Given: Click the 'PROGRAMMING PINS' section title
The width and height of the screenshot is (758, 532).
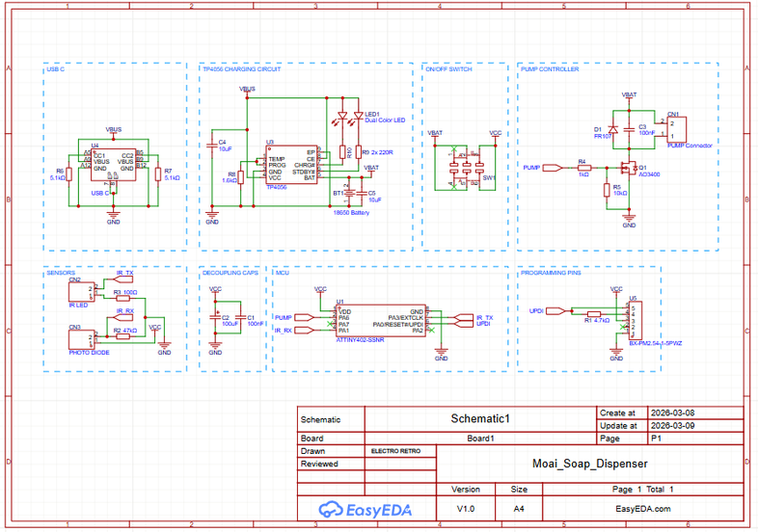Looking at the screenshot, I should 551,273.
